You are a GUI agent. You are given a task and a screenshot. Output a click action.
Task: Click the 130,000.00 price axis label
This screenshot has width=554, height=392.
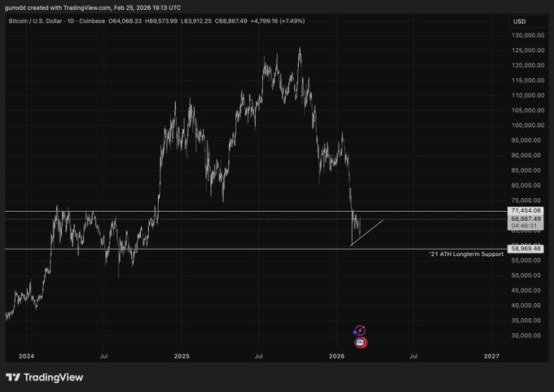(528, 35)
